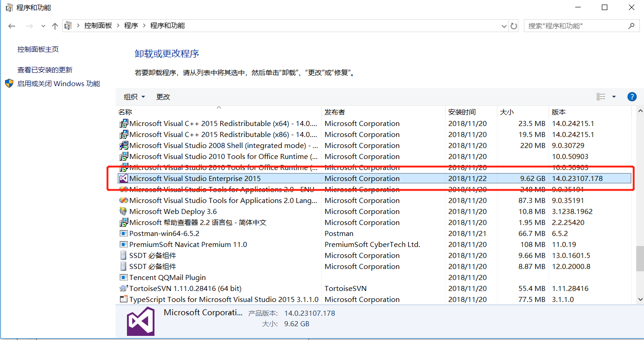Click the 更改 toolbar button

tap(163, 97)
